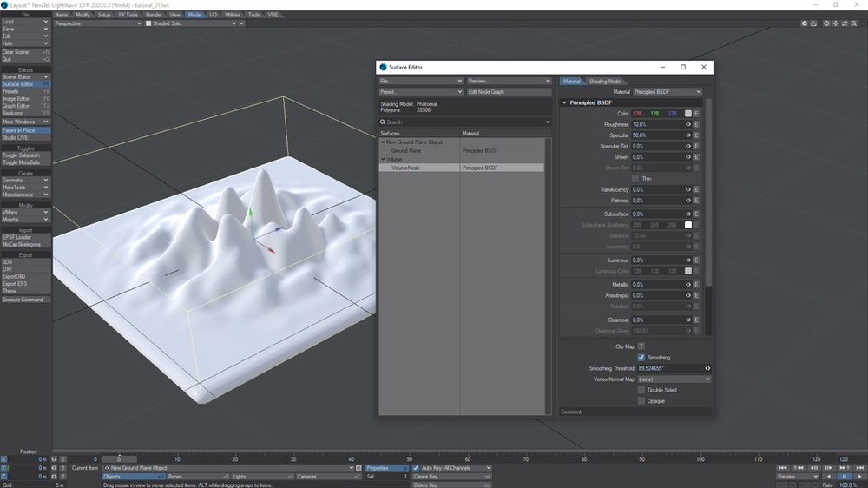This screenshot has height=488, width=868.
Task: Toggle the Auto Key checkbox
Action: point(416,468)
